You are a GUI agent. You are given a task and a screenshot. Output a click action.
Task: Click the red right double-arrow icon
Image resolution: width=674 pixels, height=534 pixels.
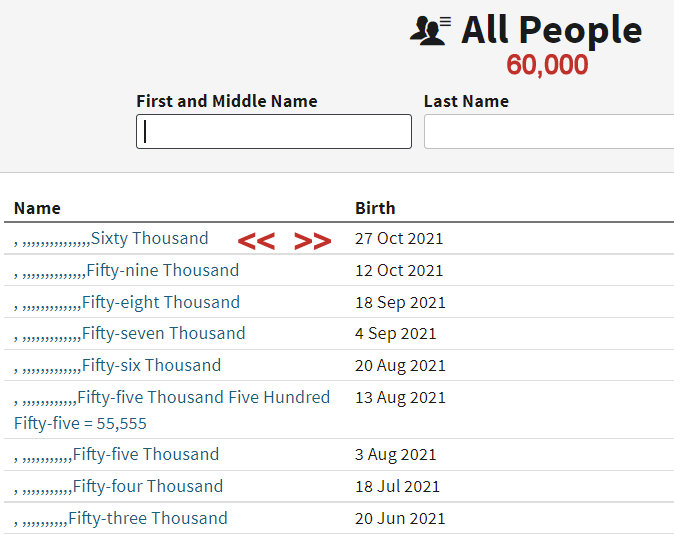coord(312,241)
